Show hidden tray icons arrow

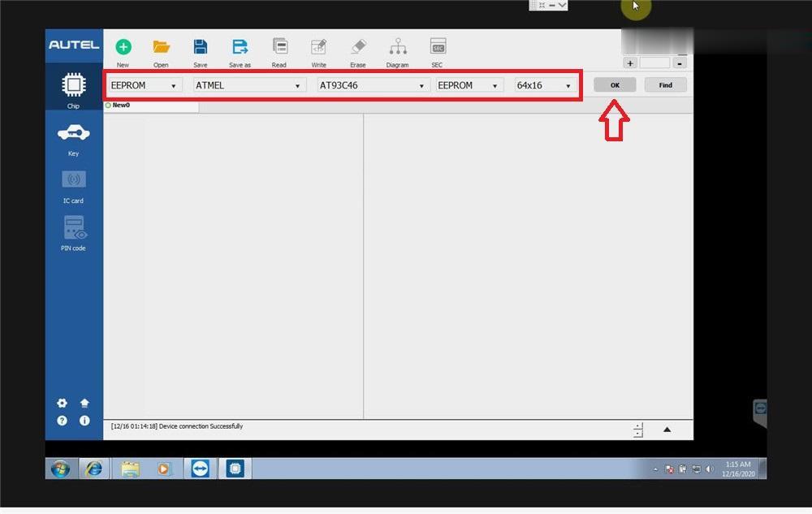pyautogui.click(x=655, y=469)
